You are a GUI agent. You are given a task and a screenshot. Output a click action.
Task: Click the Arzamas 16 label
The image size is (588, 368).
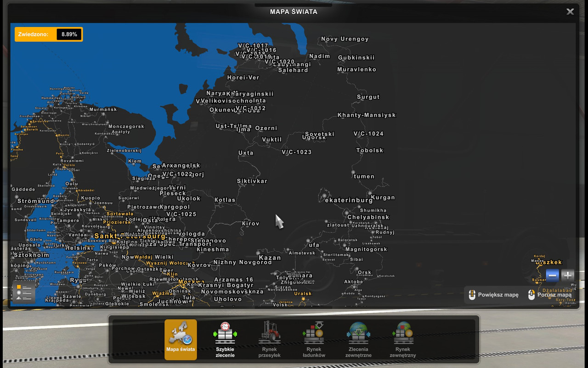coord(234,280)
